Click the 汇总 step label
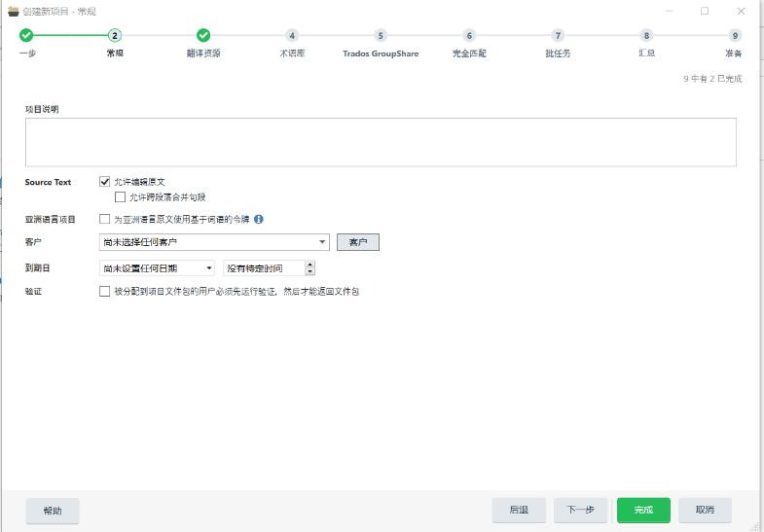Image resolution: width=764 pixels, height=532 pixels. coord(646,53)
